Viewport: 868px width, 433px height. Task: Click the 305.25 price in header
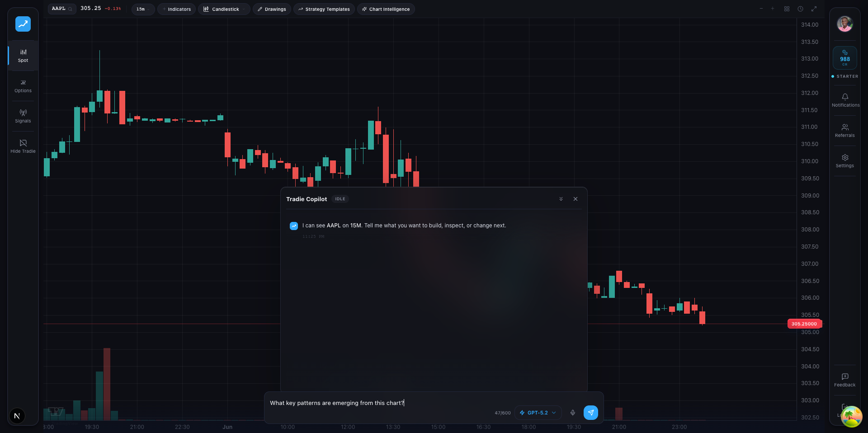pos(91,8)
